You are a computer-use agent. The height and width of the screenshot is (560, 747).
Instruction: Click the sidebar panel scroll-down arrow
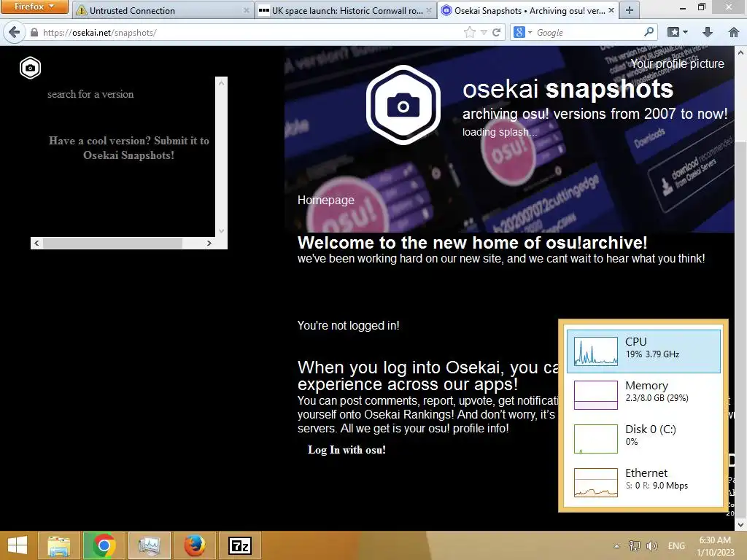click(x=221, y=231)
